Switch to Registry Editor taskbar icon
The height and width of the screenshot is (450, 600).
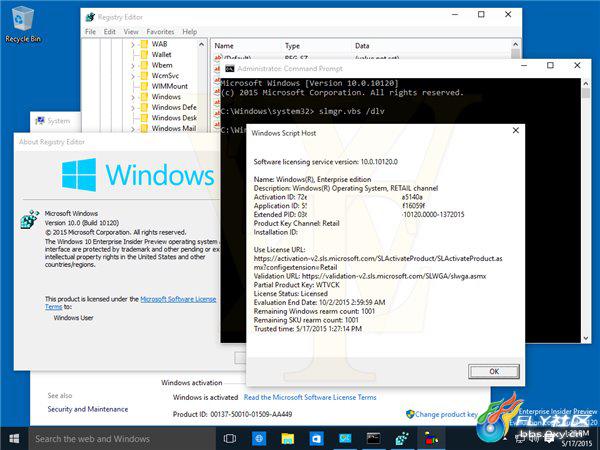pos(402,439)
